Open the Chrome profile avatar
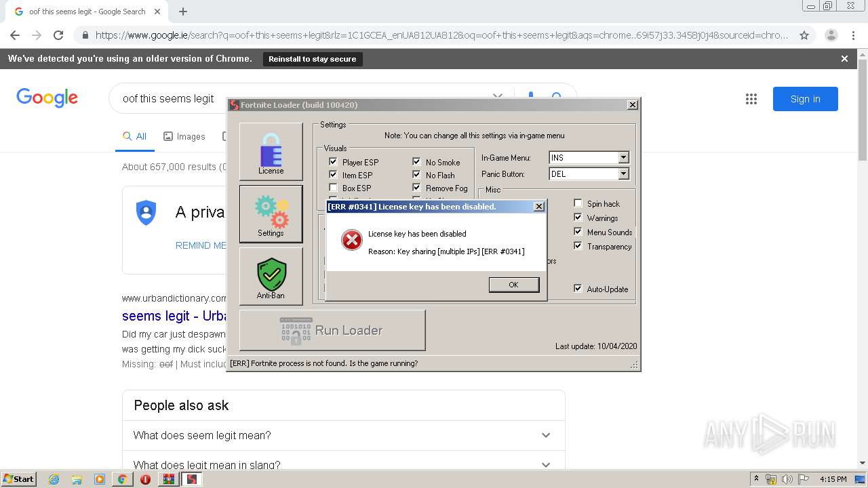The height and width of the screenshot is (488, 868). (831, 35)
